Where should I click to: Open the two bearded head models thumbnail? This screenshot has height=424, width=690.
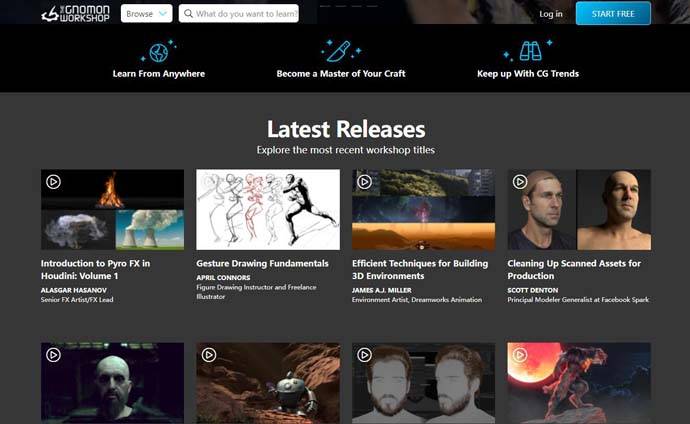coord(423,384)
